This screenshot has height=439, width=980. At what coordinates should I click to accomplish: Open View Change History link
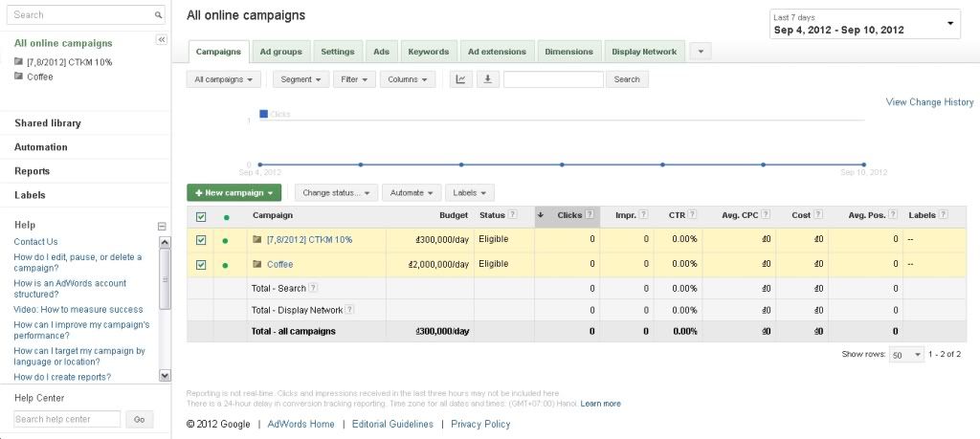click(x=929, y=101)
